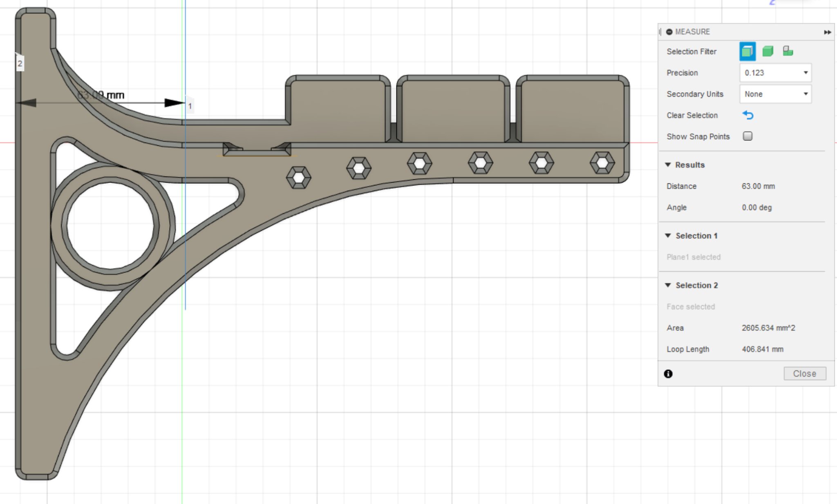837x504 pixels.
Task: Click selection marker 1 on the plane
Action: pyautogui.click(x=190, y=106)
